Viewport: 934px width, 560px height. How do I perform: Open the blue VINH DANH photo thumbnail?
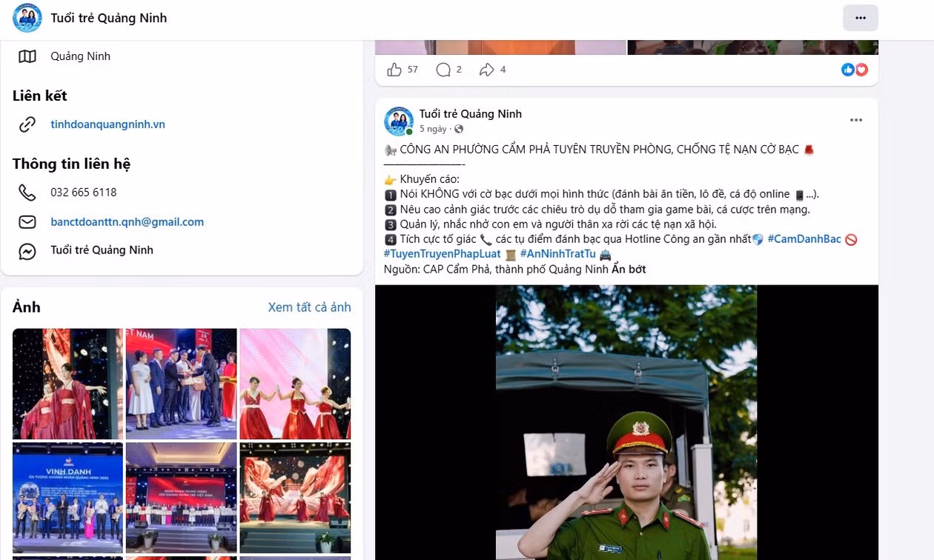[x=67, y=498]
